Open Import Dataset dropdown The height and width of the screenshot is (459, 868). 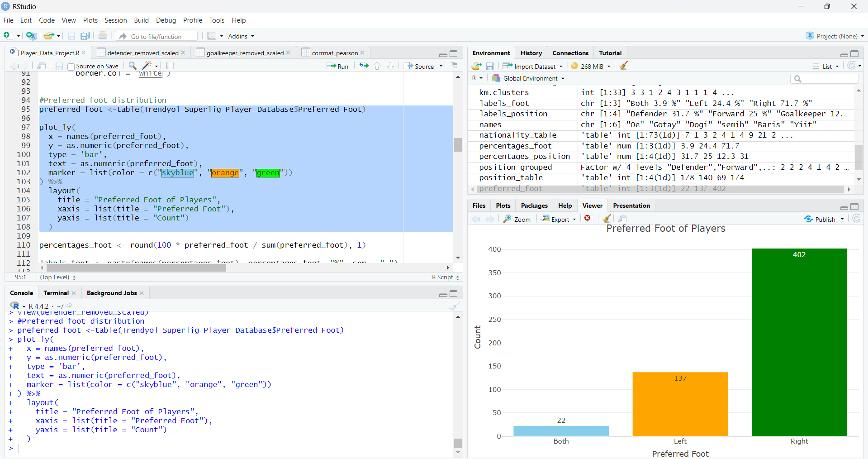point(532,66)
